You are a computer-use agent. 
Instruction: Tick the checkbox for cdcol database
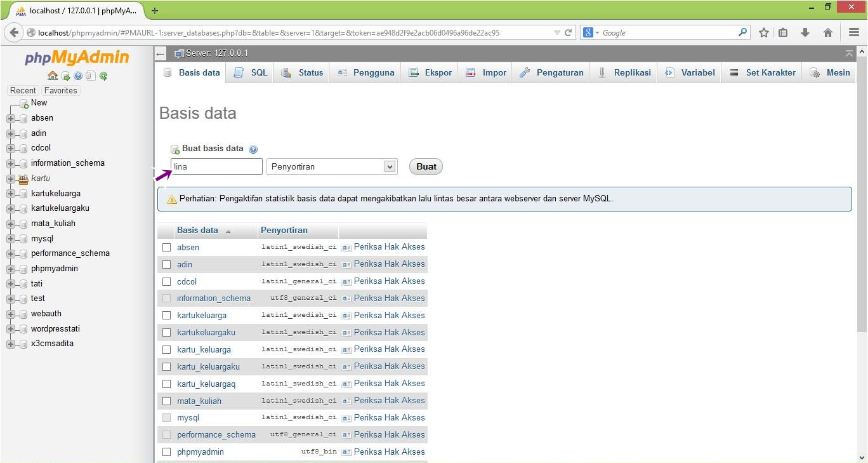click(166, 281)
